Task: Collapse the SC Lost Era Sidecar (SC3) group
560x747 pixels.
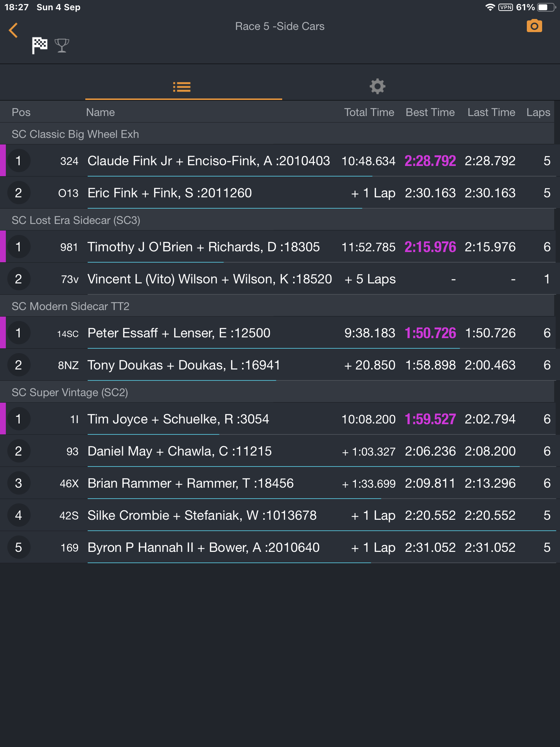Action: pyautogui.click(x=76, y=220)
